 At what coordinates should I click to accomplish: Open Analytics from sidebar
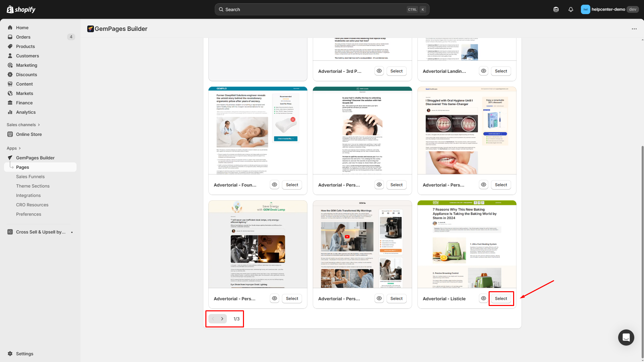point(26,112)
